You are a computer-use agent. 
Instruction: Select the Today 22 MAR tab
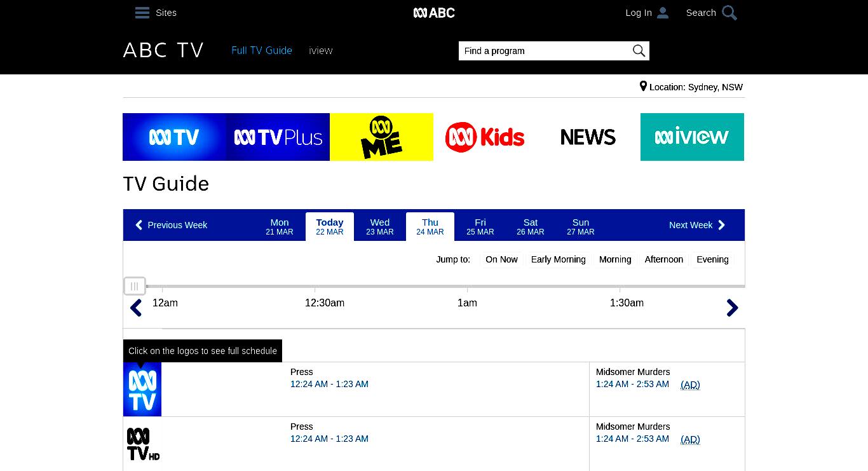tap(330, 226)
